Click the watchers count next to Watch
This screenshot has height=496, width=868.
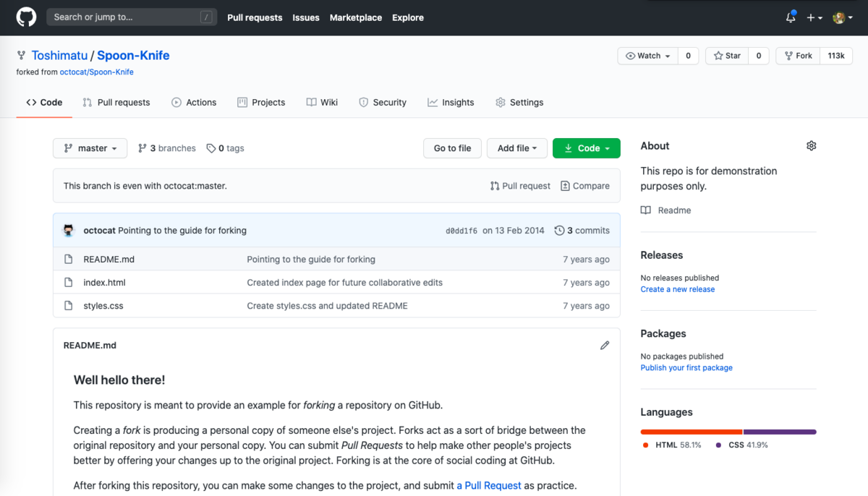pos(688,56)
